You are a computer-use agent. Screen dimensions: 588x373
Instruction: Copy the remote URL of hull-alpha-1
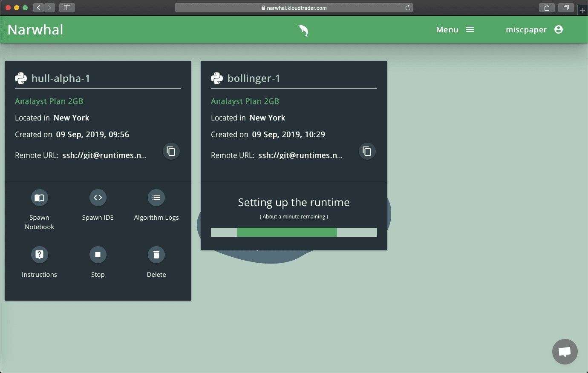171,151
